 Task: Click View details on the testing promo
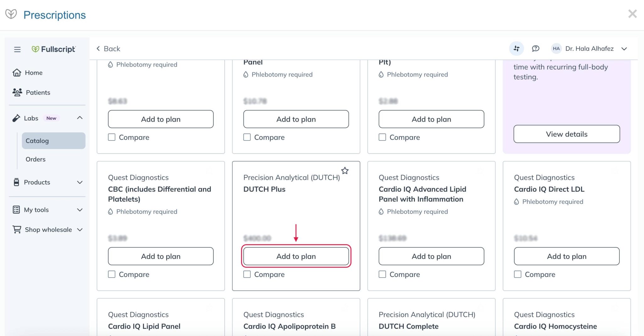566,134
